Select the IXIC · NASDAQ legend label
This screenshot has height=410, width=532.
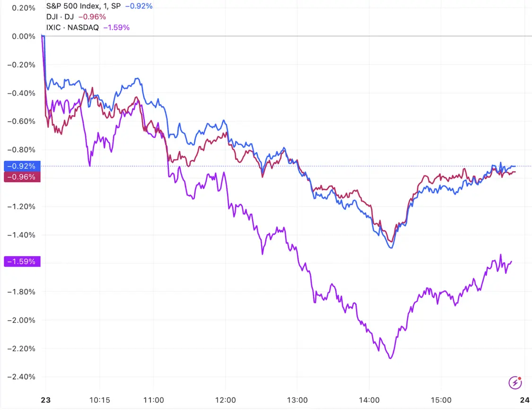pyautogui.click(x=73, y=27)
